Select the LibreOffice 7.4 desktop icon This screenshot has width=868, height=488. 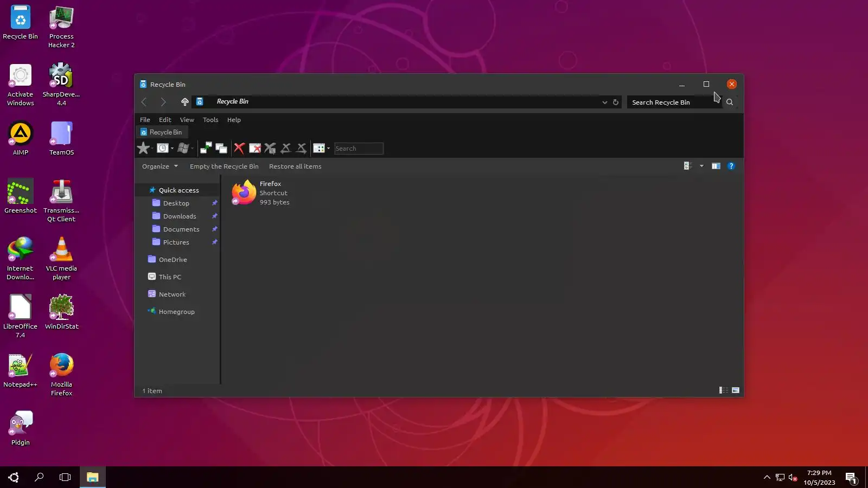pyautogui.click(x=21, y=316)
